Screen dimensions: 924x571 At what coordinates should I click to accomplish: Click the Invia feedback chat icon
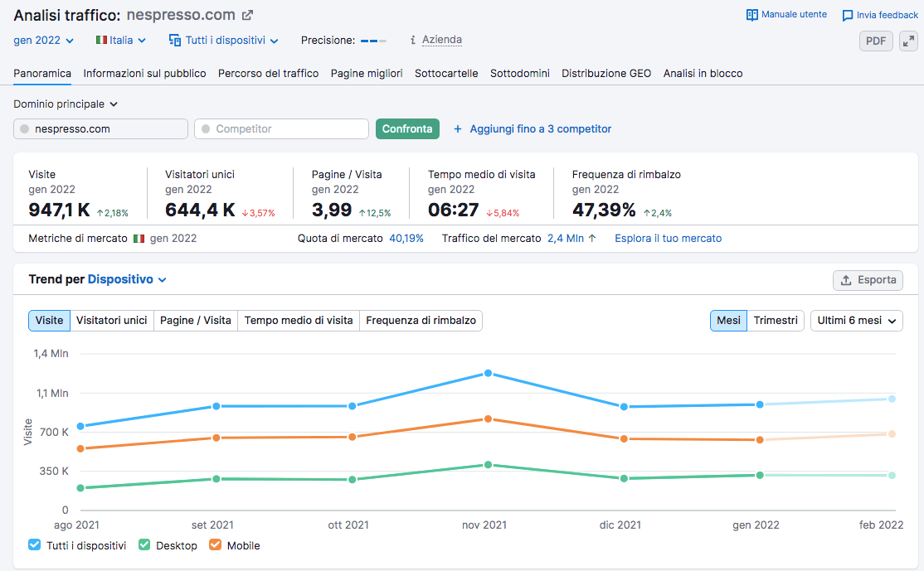[847, 16]
